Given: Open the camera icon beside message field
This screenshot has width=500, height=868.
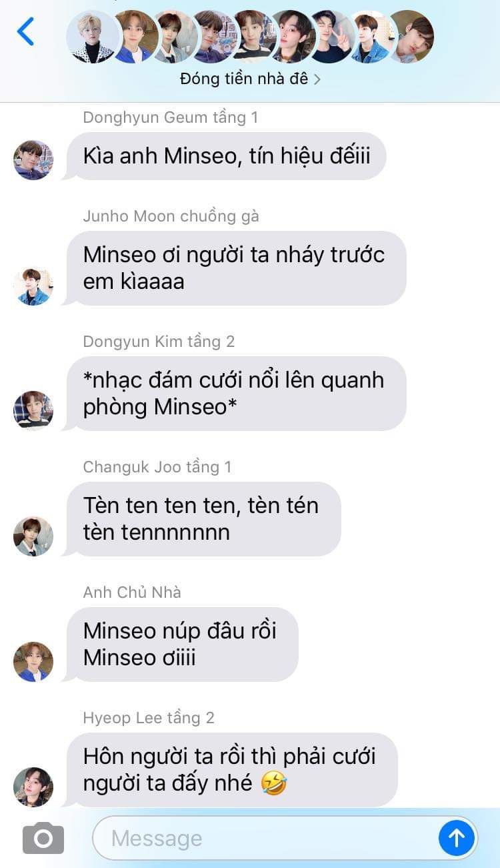Looking at the screenshot, I should (43, 838).
